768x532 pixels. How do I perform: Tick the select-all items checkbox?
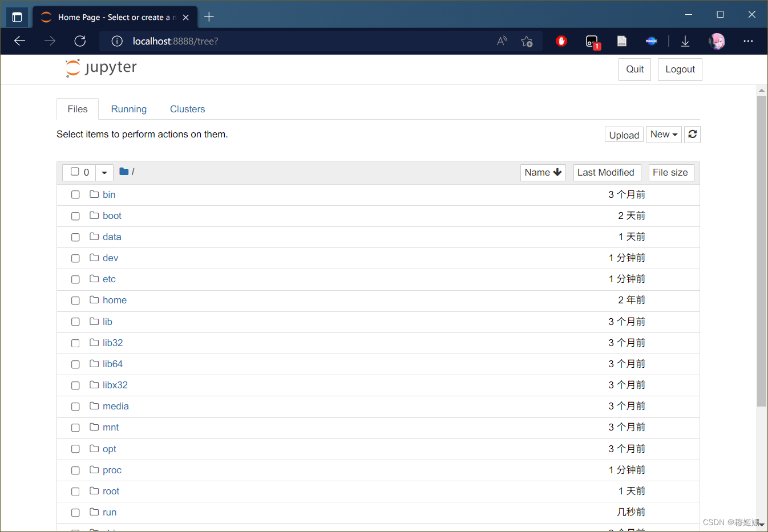point(75,172)
